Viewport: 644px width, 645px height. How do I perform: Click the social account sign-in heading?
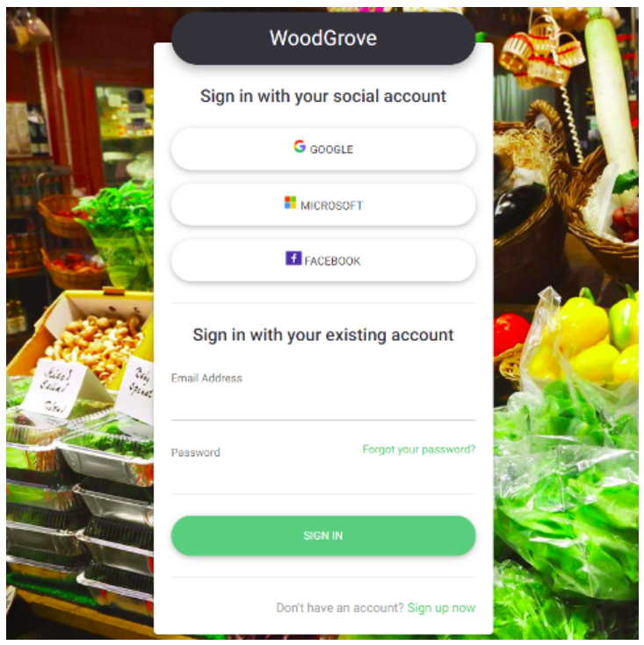click(323, 97)
